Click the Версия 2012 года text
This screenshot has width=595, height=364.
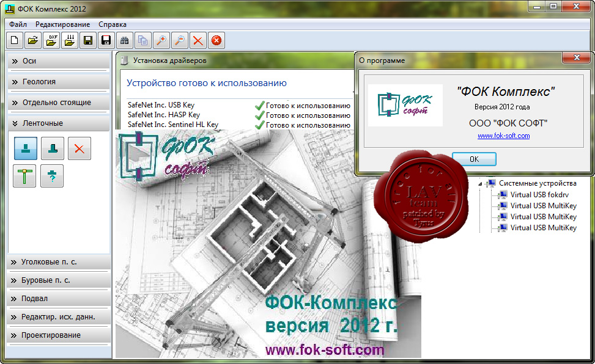click(x=502, y=107)
